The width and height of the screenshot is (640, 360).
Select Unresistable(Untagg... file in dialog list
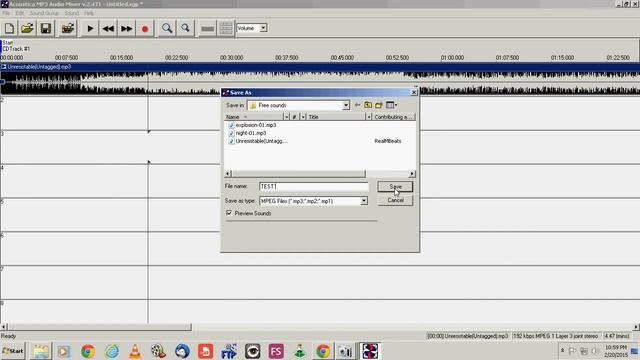258,141
